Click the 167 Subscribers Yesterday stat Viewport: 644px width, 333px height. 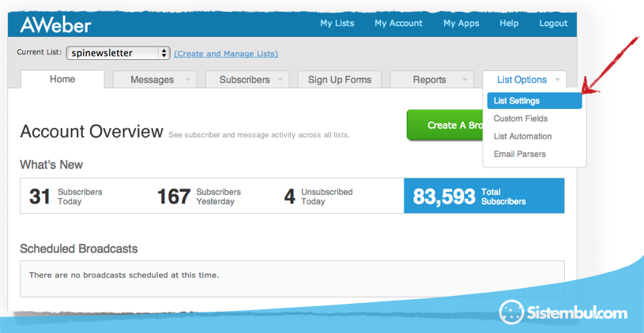click(199, 196)
